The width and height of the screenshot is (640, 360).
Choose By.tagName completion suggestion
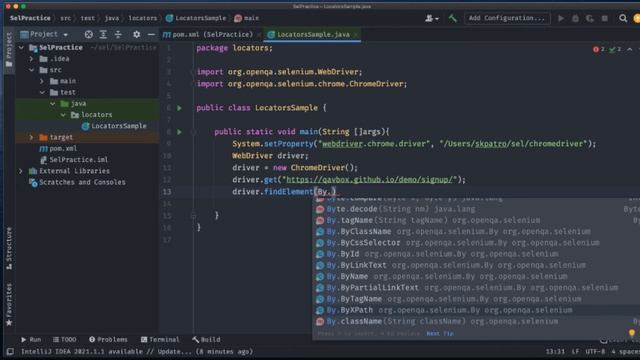click(x=476, y=220)
